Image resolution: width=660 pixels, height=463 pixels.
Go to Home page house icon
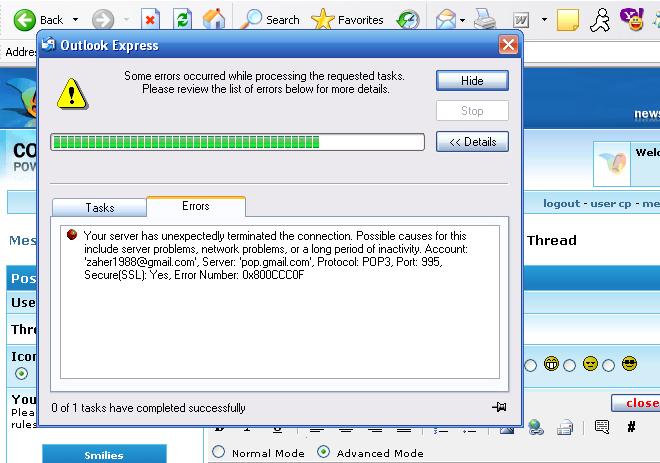point(214,19)
